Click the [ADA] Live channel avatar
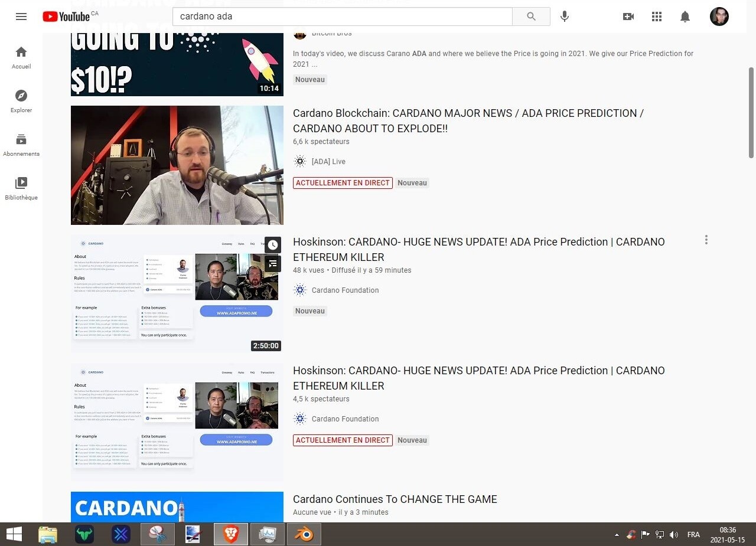The width and height of the screenshot is (756, 546). click(300, 162)
